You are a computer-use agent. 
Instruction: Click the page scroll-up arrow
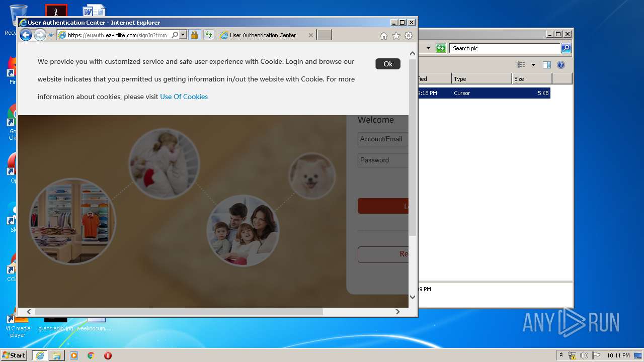[413, 53]
